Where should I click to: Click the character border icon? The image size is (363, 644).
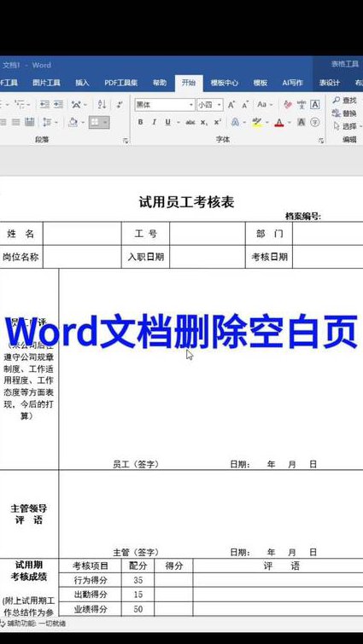pyautogui.click(x=315, y=105)
